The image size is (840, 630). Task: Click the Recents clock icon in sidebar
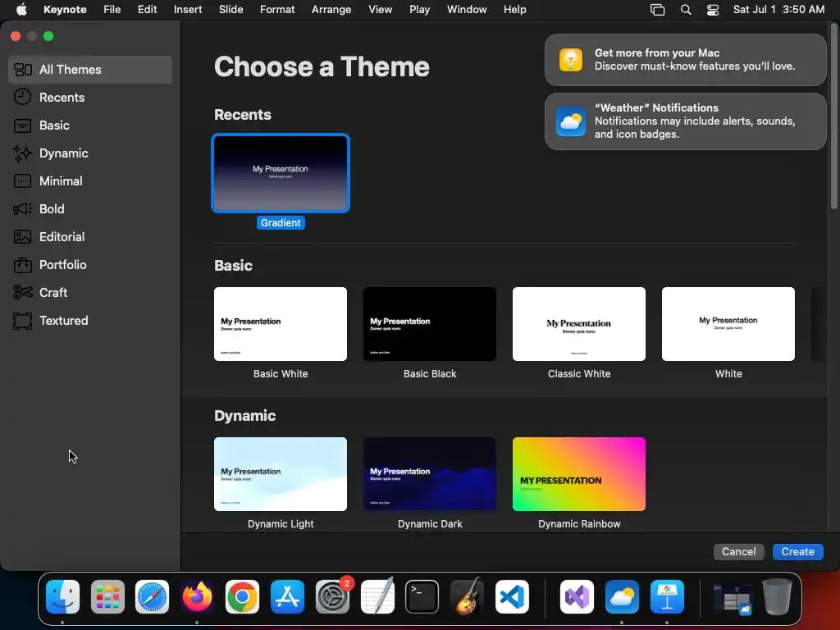pyautogui.click(x=22, y=97)
